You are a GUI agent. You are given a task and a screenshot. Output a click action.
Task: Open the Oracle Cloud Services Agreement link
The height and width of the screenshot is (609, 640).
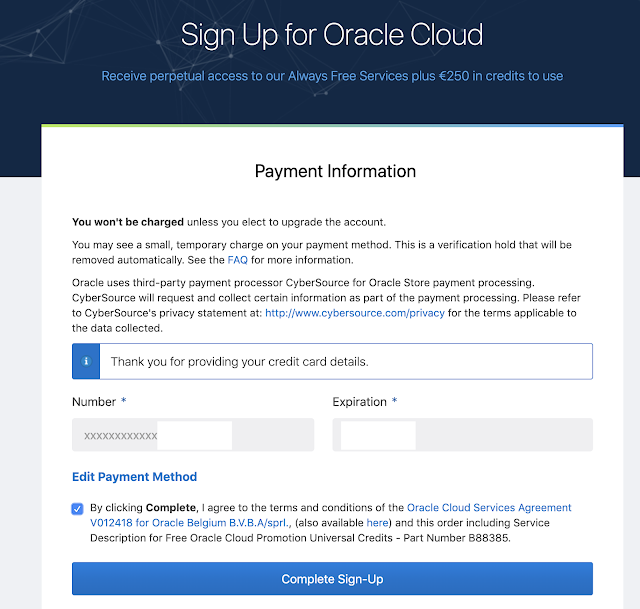pos(489,508)
